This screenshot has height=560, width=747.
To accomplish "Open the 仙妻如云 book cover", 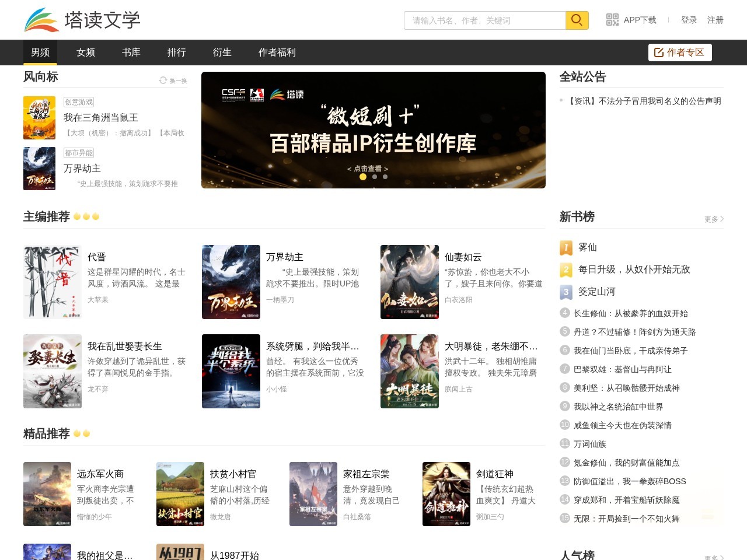I will click(x=410, y=282).
